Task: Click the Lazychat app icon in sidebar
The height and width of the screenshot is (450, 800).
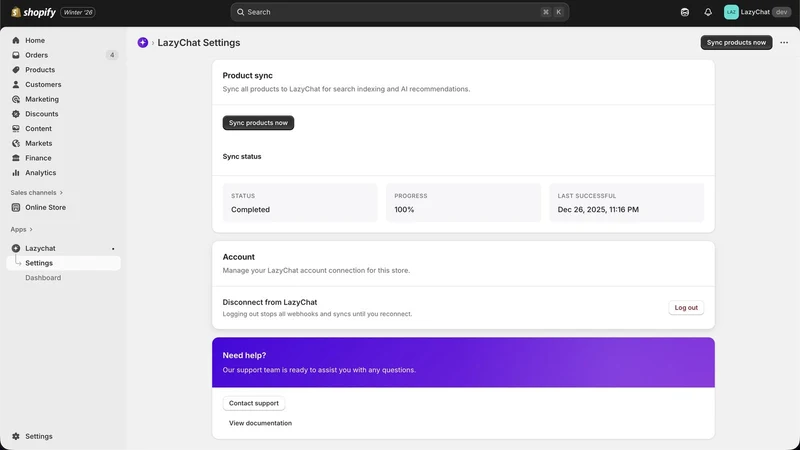Action: click(16, 248)
